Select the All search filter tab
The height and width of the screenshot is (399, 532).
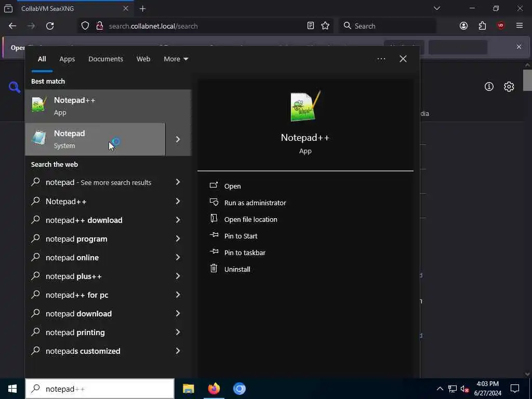(x=42, y=59)
